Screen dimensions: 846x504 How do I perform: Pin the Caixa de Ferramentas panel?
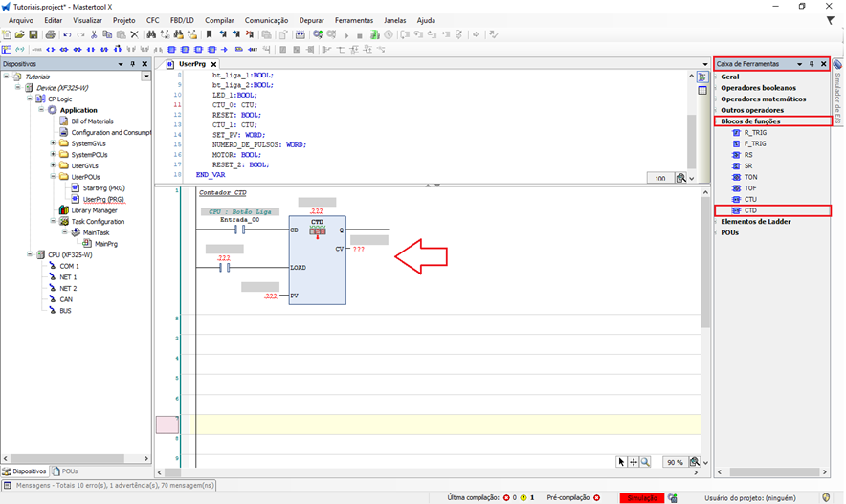pyautogui.click(x=812, y=64)
